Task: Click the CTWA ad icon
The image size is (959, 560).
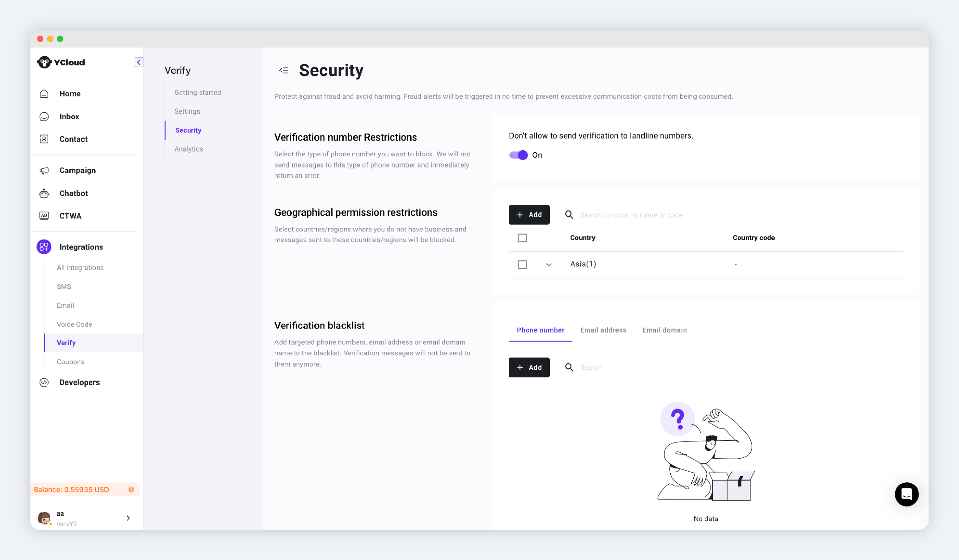Action: 44,216
